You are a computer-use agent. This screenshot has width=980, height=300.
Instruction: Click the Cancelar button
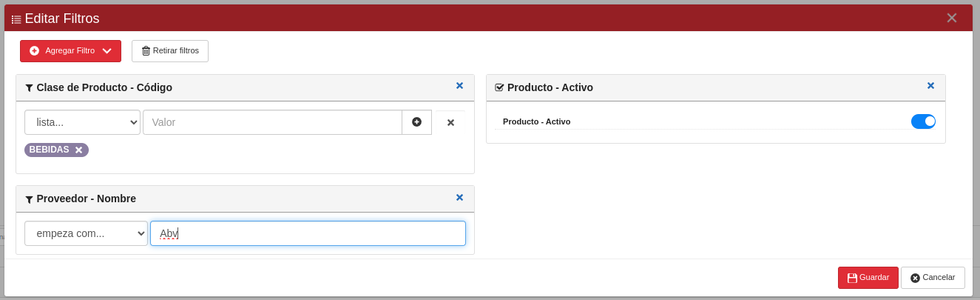coord(933,278)
